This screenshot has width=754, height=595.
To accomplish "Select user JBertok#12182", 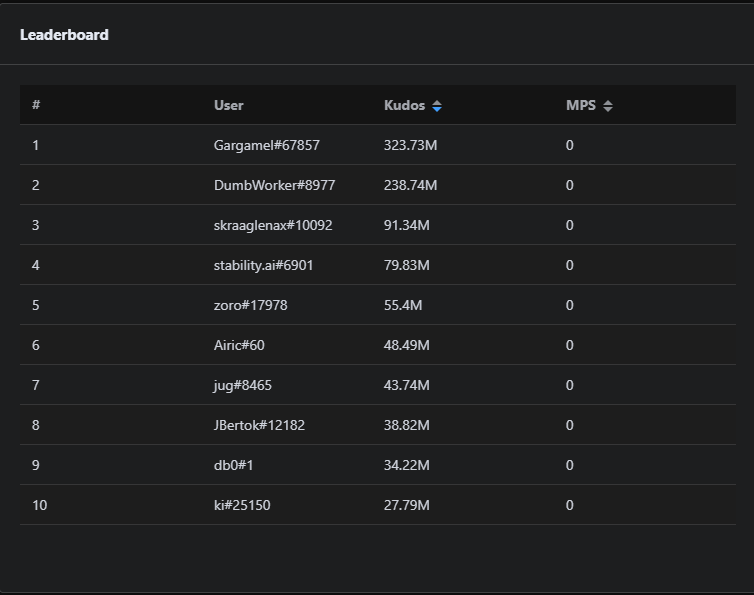I will [259, 425].
